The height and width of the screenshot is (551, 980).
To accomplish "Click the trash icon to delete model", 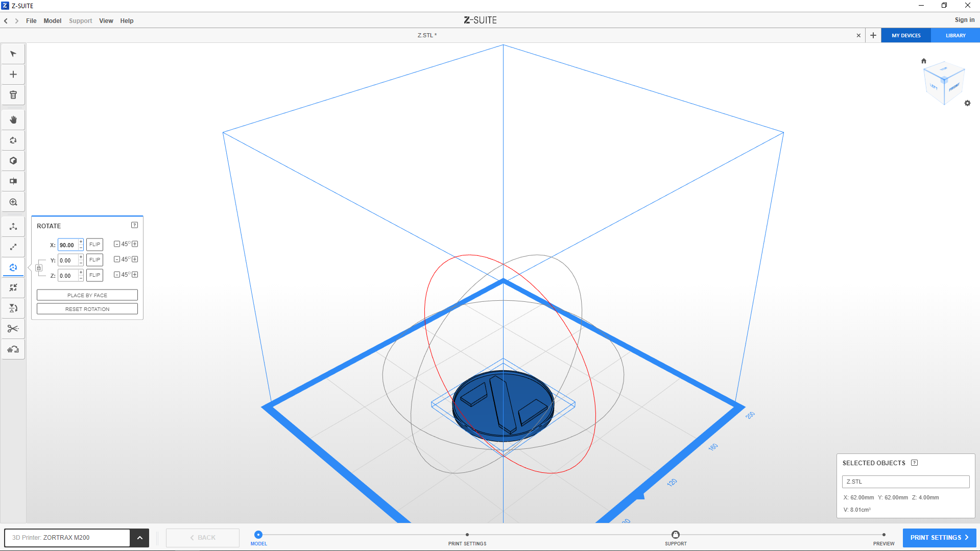I will 13,95.
